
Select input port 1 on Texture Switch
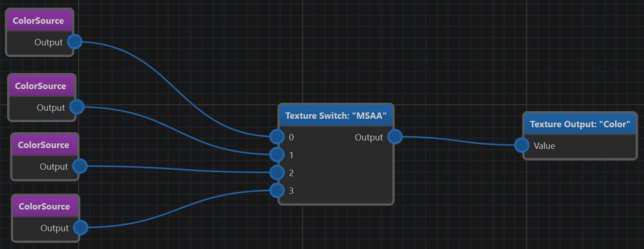tap(277, 154)
